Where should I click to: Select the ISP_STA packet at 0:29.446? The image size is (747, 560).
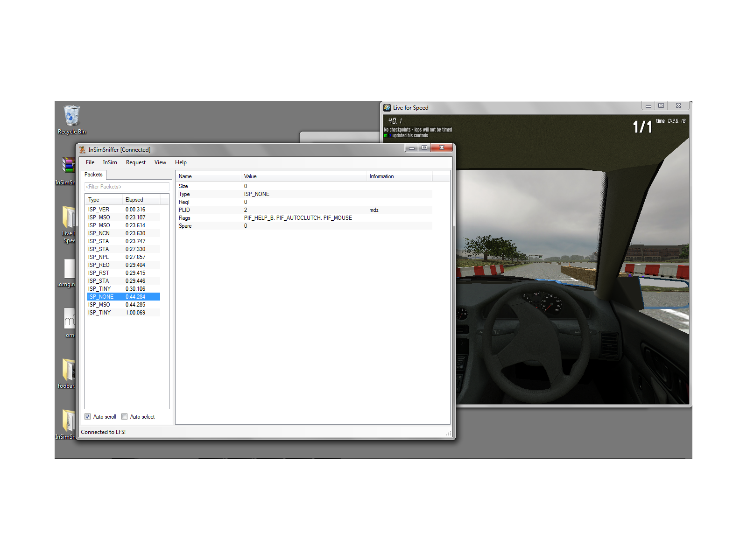(123, 281)
